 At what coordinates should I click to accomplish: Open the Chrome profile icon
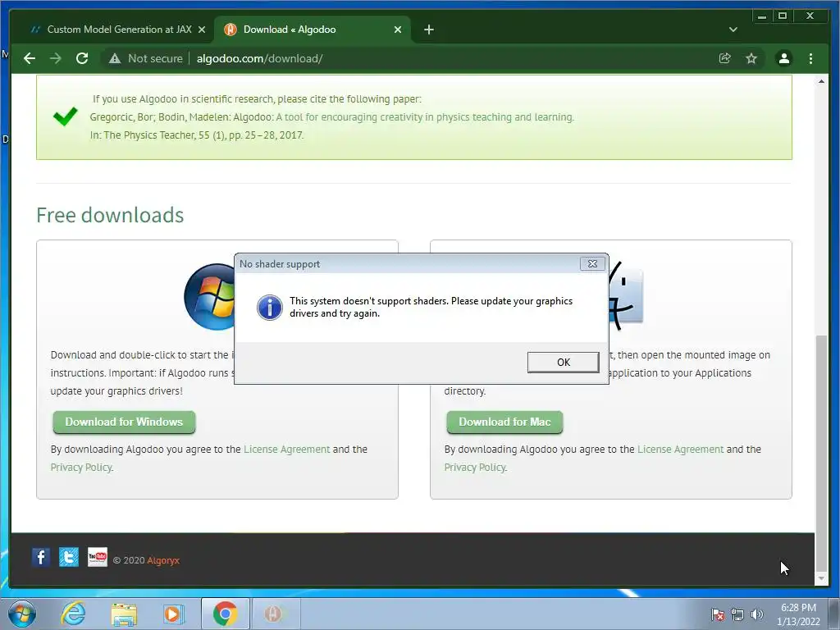pos(783,58)
